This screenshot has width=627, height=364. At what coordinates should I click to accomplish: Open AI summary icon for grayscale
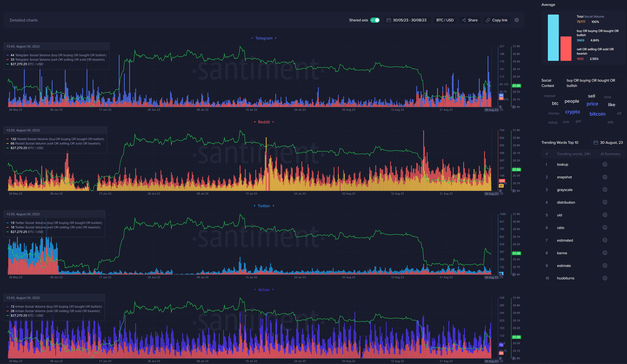pos(605,190)
